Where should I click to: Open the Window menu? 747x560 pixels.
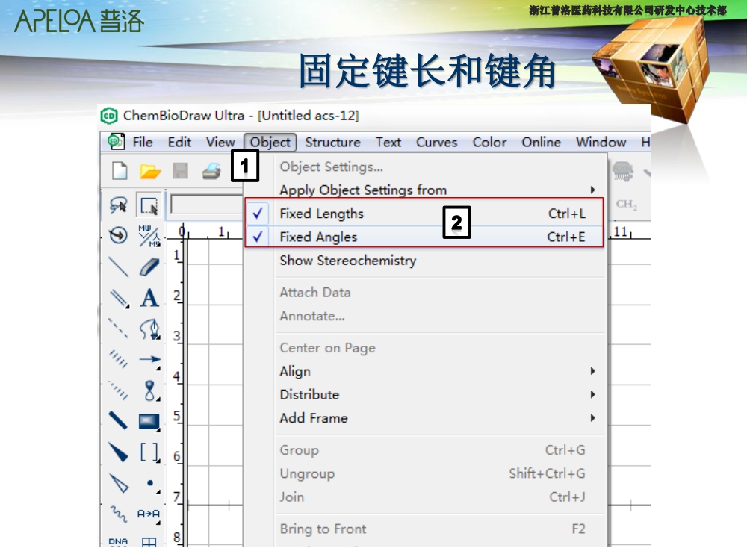point(601,142)
